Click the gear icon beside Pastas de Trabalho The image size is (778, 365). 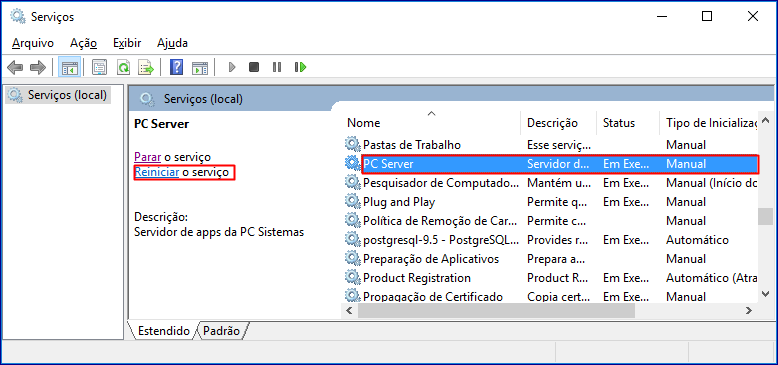(352, 145)
